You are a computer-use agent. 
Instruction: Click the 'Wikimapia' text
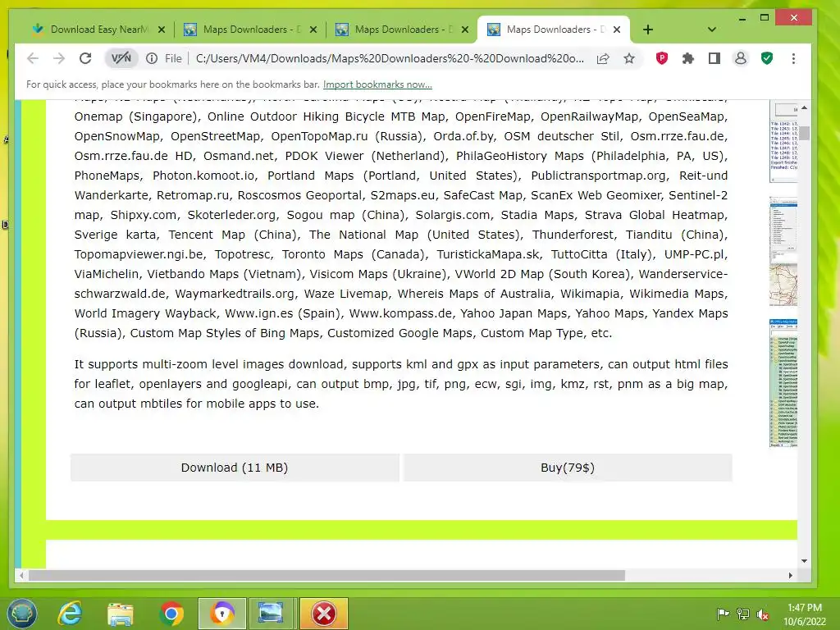(589, 294)
